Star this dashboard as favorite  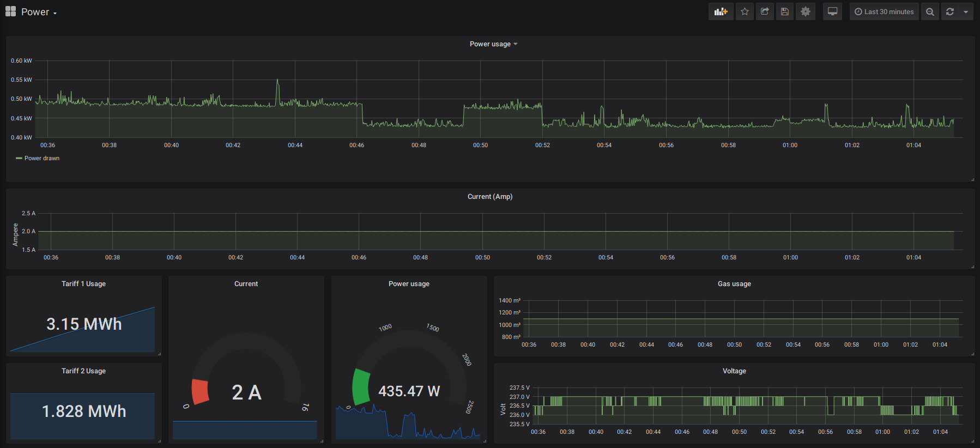(x=745, y=11)
